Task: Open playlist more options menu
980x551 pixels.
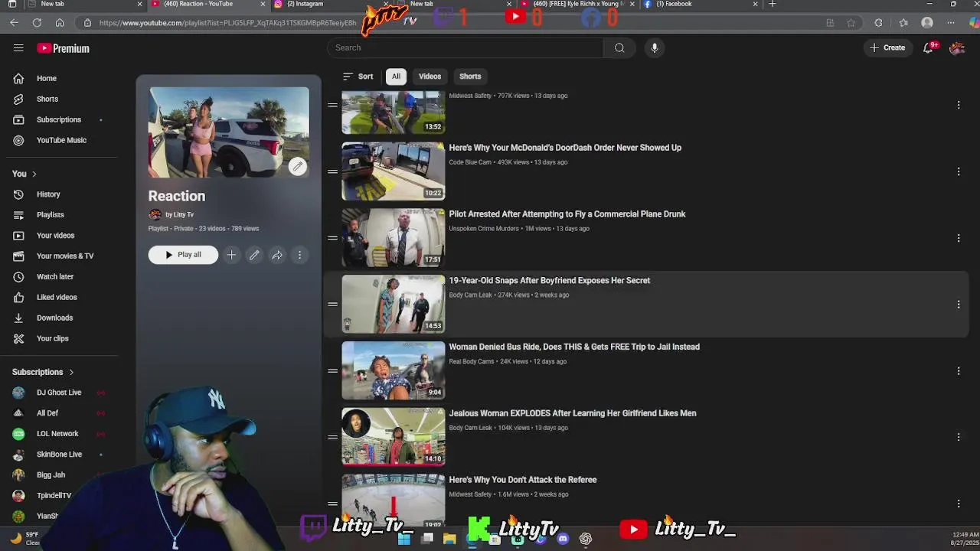Action: point(299,255)
